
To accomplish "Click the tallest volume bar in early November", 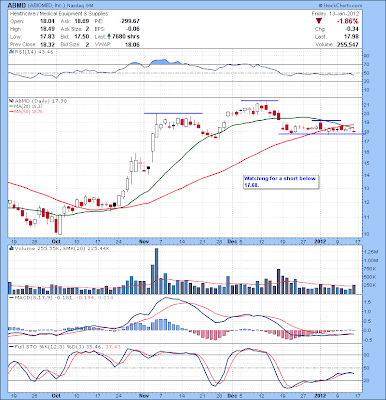I will tap(156, 271).
